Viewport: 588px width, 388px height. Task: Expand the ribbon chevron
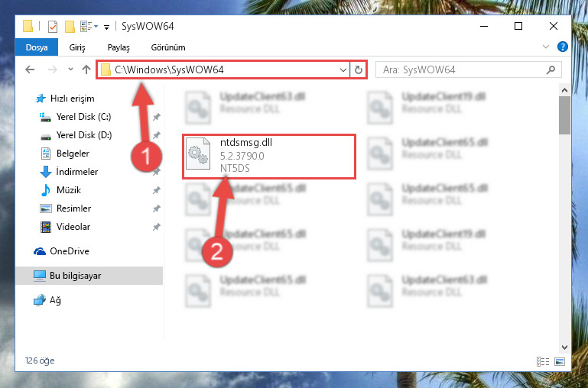[x=546, y=47]
